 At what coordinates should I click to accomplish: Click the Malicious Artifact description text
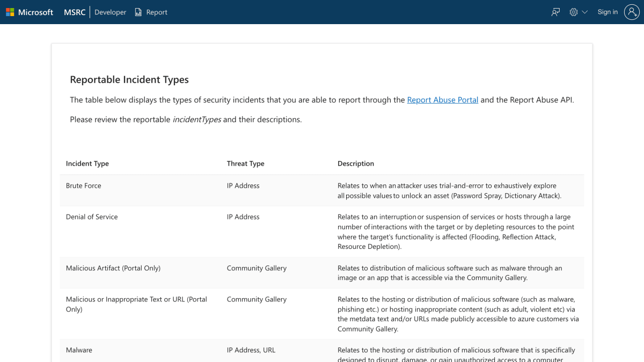pyautogui.click(x=450, y=273)
